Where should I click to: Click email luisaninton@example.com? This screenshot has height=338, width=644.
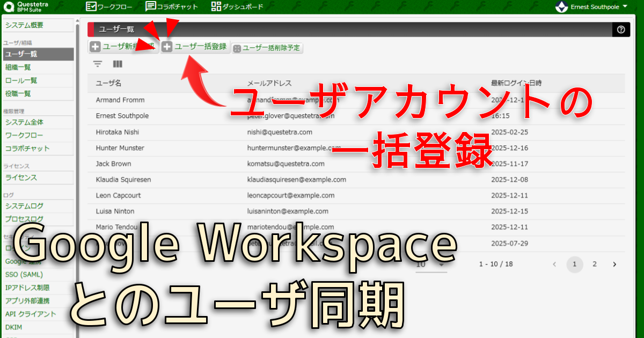(x=288, y=211)
